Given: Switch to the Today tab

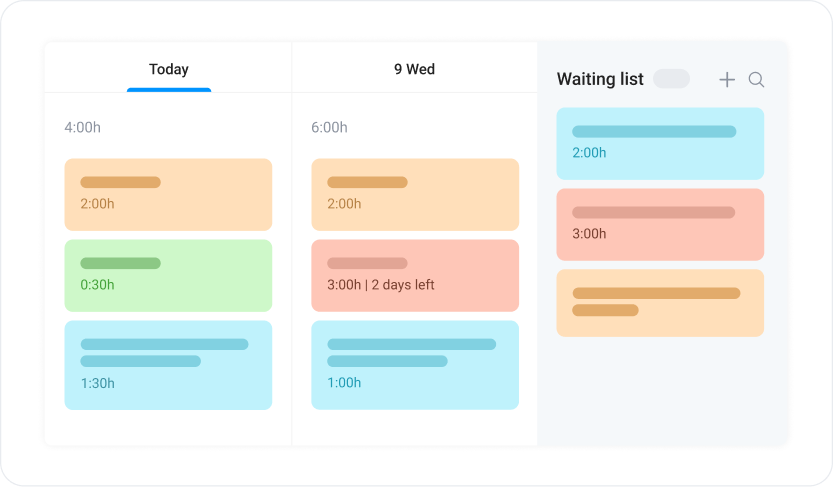Looking at the screenshot, I should [x=169, y=69].
